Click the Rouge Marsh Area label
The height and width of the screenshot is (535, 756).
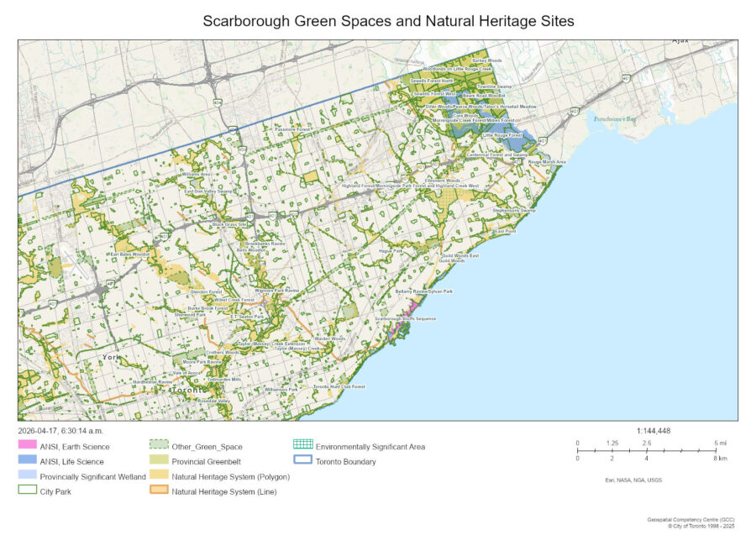[547, 161]
